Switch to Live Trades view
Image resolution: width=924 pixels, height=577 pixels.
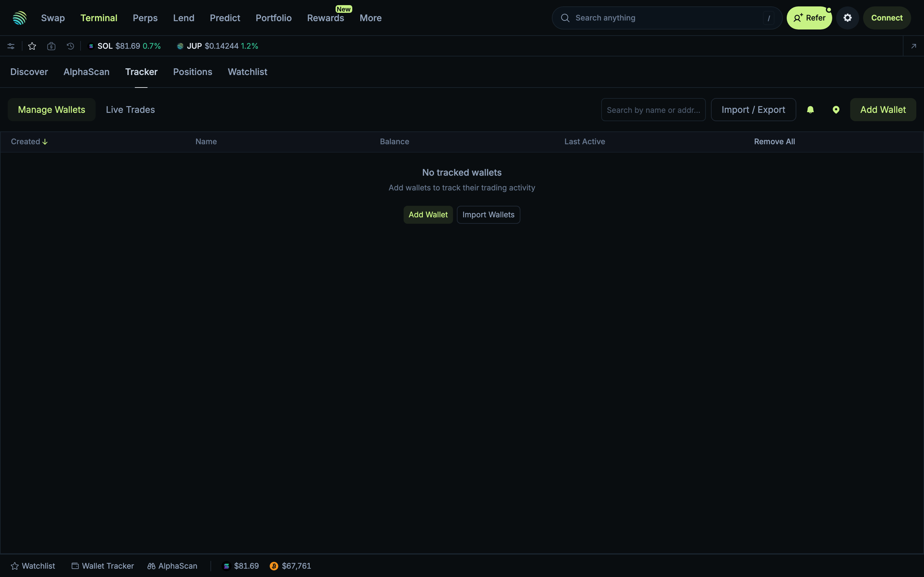(x=130, y=110)
